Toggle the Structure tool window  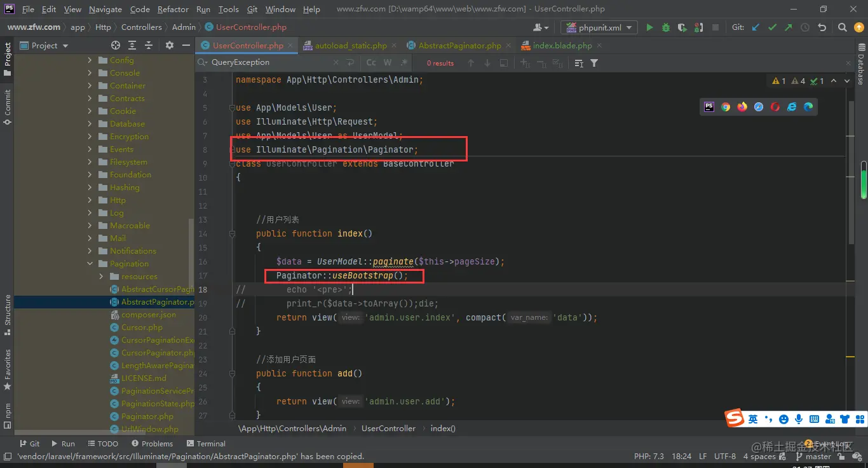[x=7, y=315]
